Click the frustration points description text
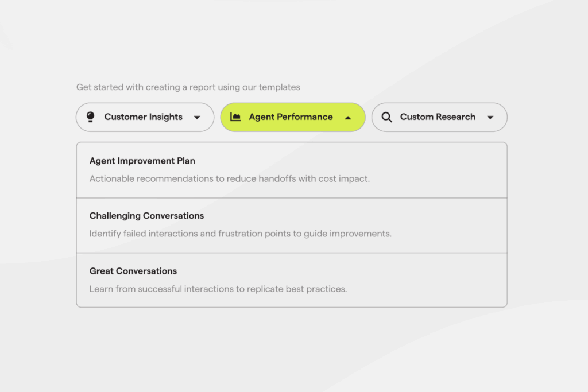 point(240,234)
